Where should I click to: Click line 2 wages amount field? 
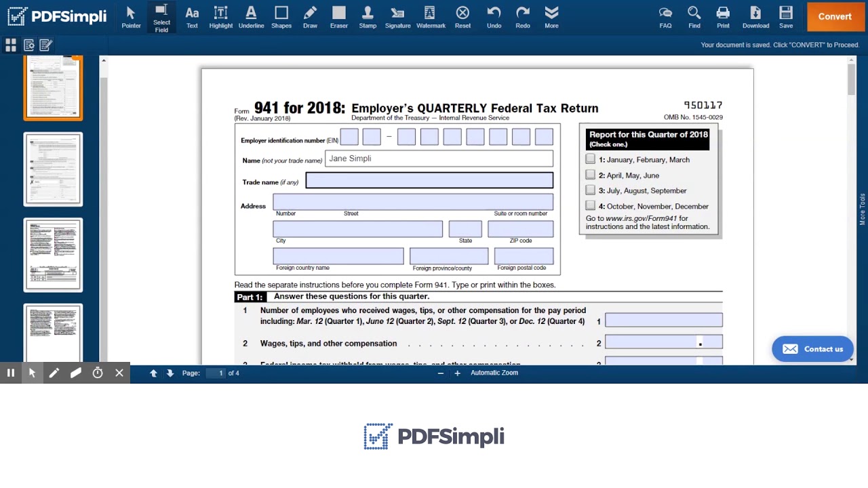[664, 342]
